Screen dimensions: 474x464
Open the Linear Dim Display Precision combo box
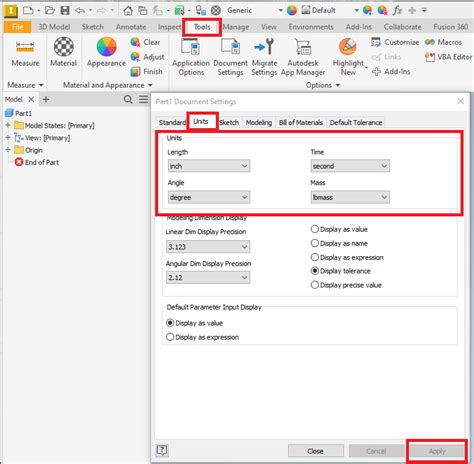click(208, 247)
